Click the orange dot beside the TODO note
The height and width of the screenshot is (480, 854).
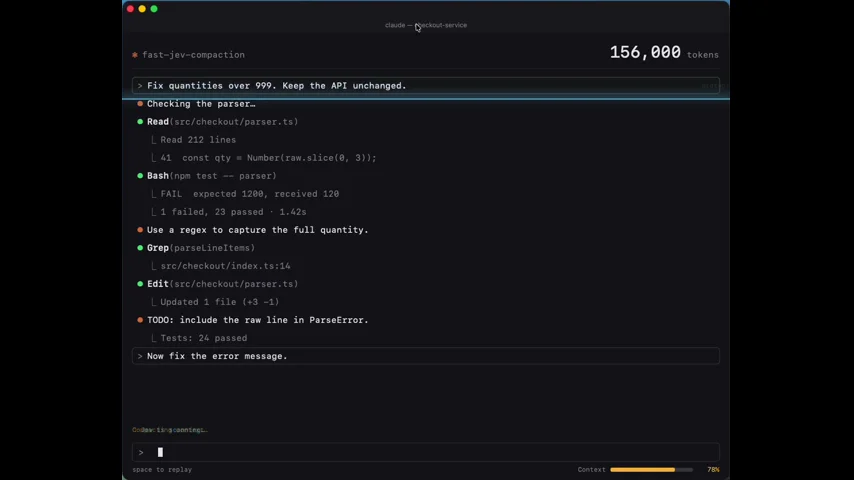tap(140, 320)
